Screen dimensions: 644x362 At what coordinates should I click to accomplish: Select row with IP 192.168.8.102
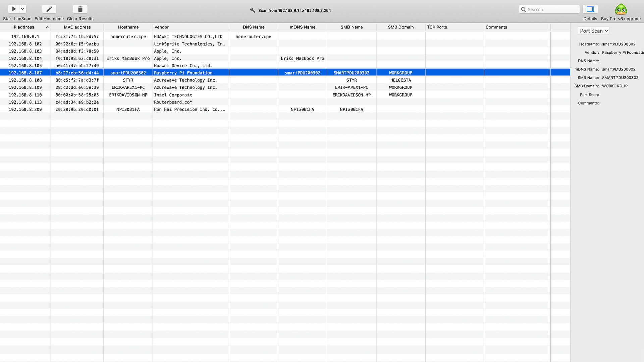285,44
